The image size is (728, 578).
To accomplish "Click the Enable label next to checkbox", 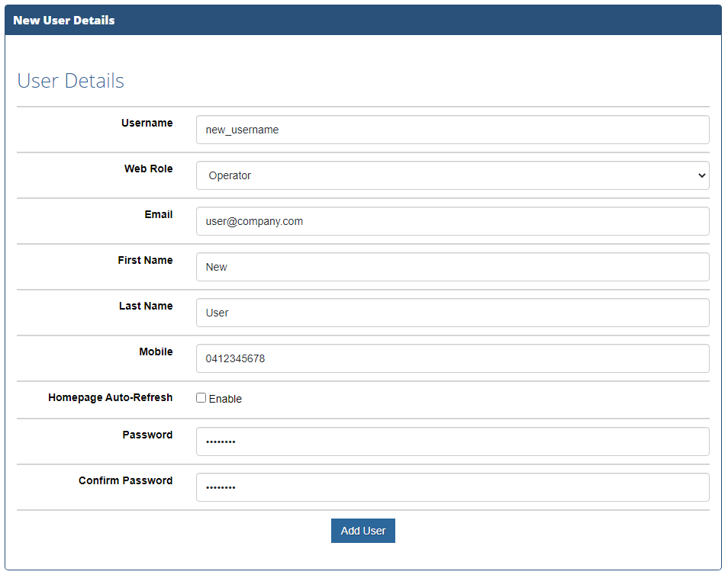I will point(225,399).
